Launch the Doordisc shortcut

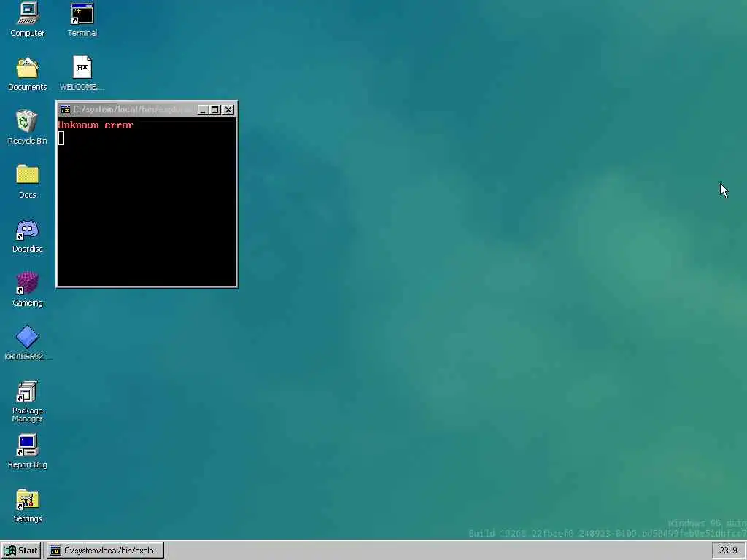click(27, 236)
